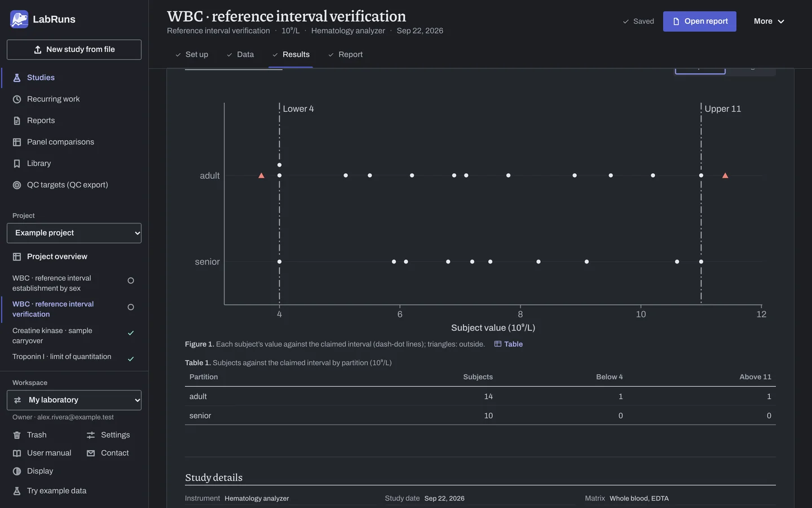Expand the Example project dropdown
The image size is (812, 508).
click(74, 233)
